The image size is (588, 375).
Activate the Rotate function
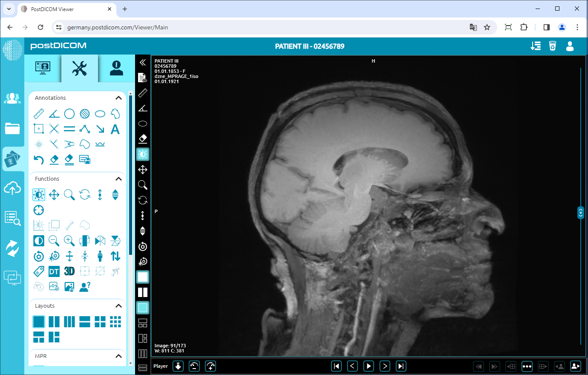tap(84, 194)
